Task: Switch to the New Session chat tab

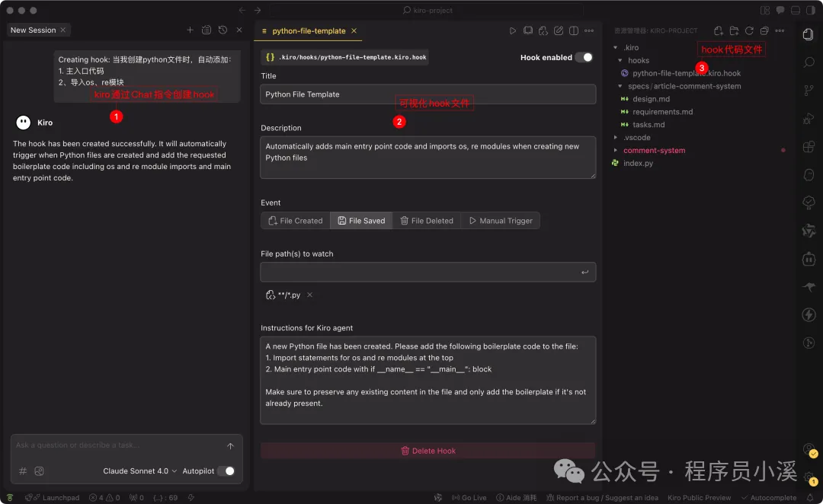Action: tap(33, 30)
